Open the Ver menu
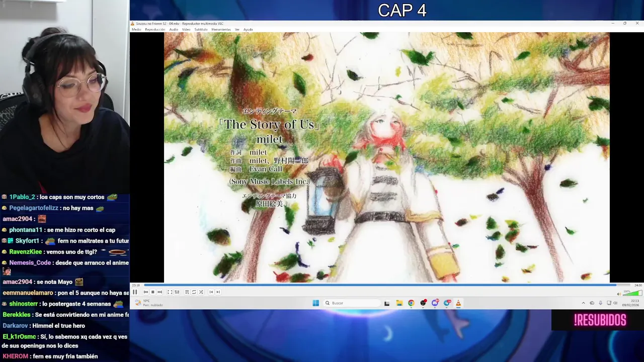644x362 pixels. tap(237, 30)
